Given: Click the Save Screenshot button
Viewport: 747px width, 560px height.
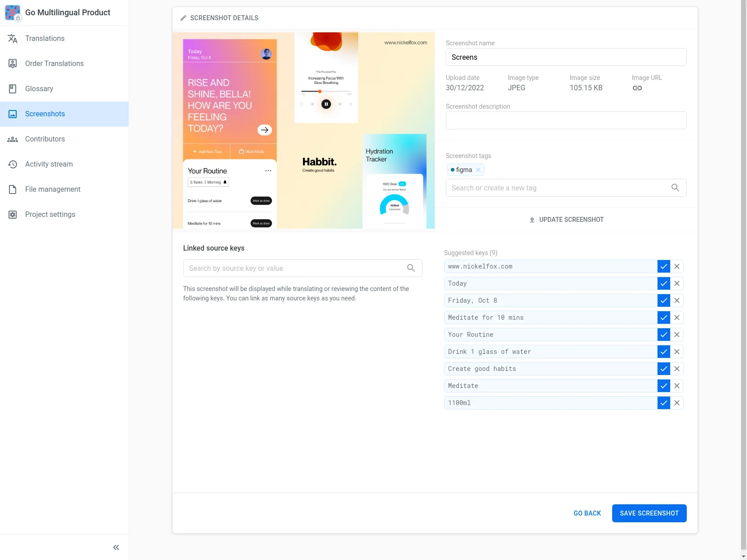Looking at the screenshot, I should point(649,513).
